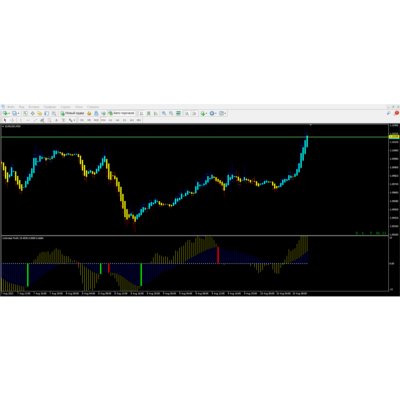Image resolution: width=400 pixels, height=400 pixels.
Task: Expand the new chart dropdown arrow
Action: tap(9, 113)
